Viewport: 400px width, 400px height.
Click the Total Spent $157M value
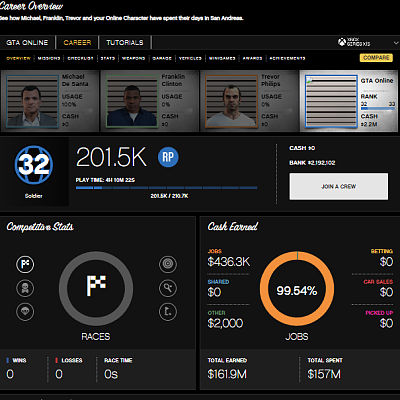(324, 374)
